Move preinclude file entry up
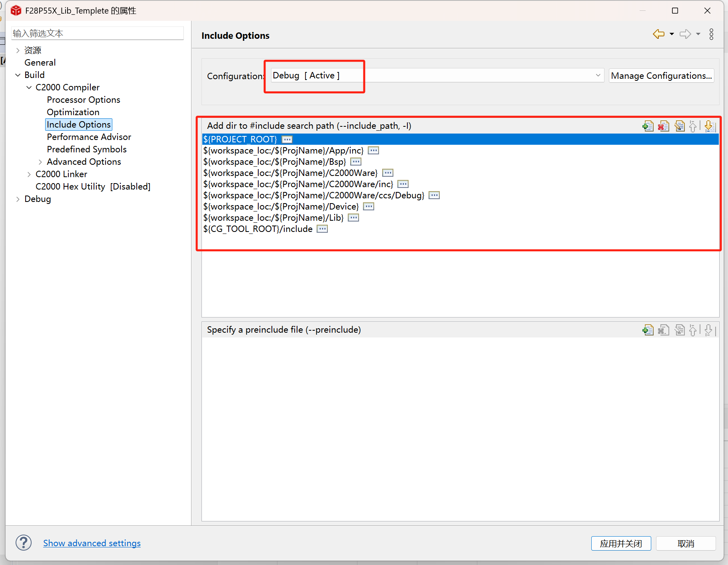The width and height of the screenshot is (728, 565). pos(693,330)
